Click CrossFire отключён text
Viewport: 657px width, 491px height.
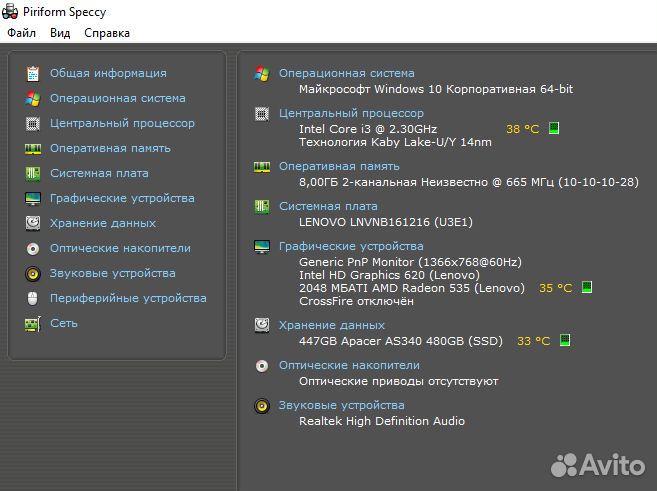coord(356,301)
